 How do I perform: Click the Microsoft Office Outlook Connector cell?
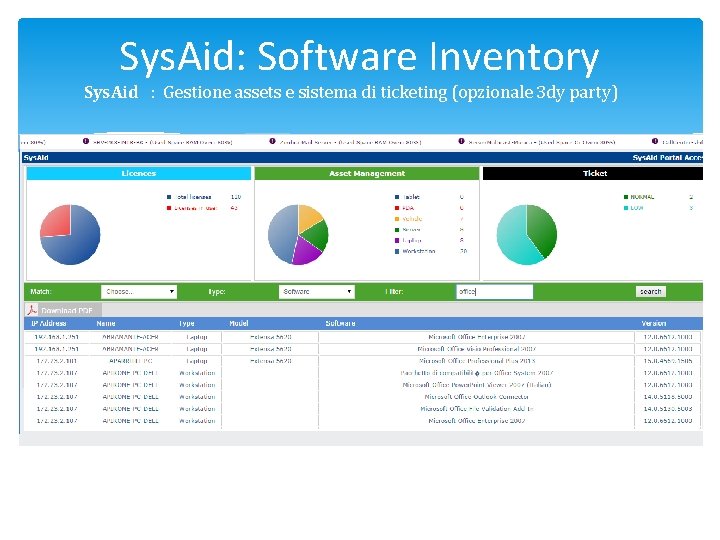(x=477, y=397)
